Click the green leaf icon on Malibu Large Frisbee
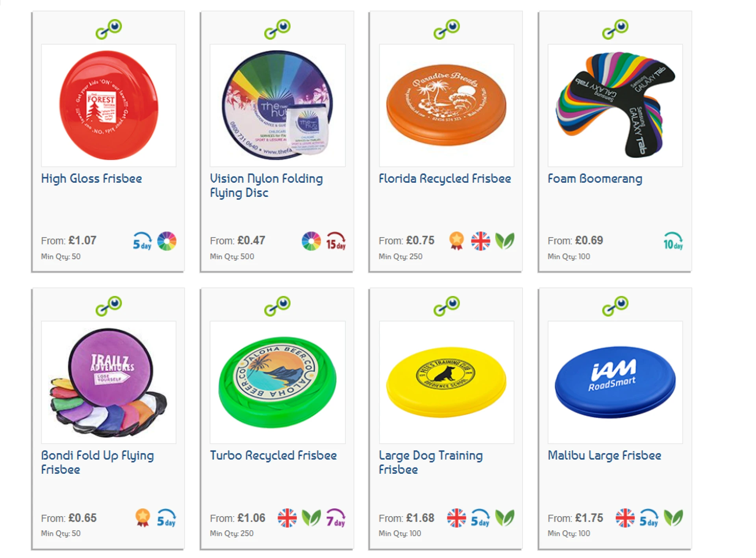The height and width of the screenshot is (558, 756). coord(673,518)
